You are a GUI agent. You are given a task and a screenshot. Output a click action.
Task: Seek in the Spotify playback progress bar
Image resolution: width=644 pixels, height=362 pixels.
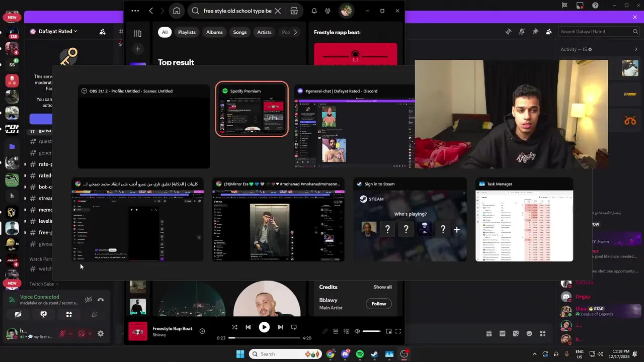click(264, 338)
